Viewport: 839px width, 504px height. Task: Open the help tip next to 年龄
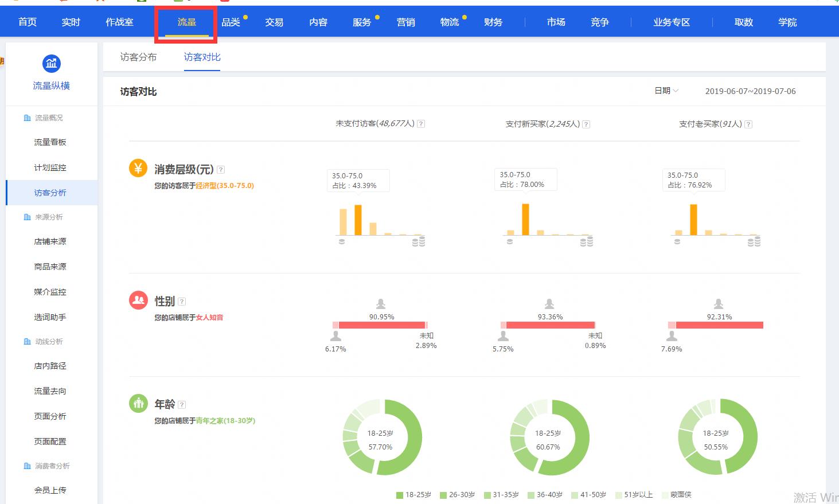coord(181,404)
